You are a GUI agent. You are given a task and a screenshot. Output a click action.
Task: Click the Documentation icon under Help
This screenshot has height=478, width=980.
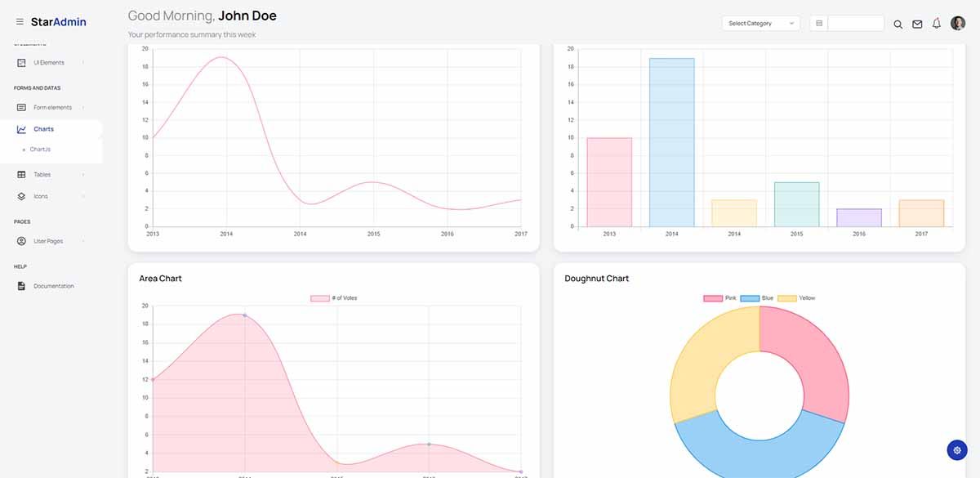click(20, 285)
